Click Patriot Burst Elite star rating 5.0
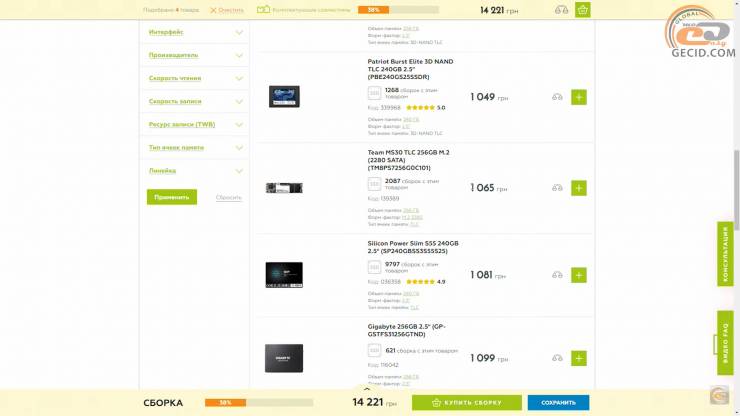The width and height of the screenshot is (740, 416). (425, 108)
